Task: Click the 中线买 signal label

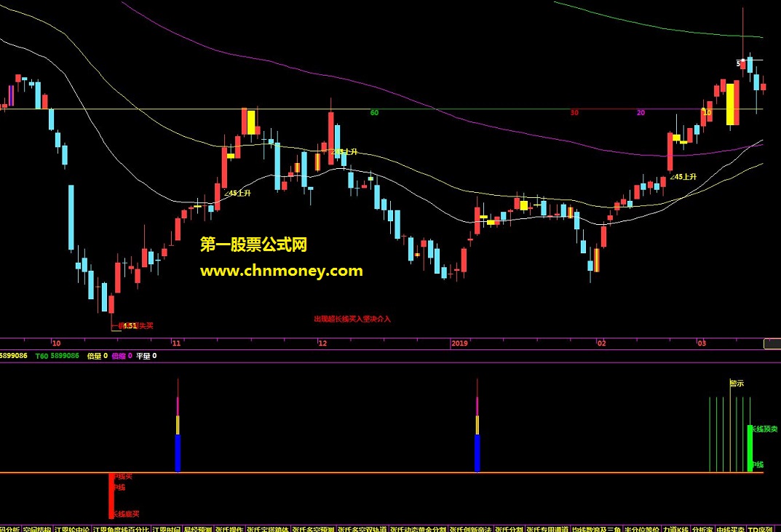Action: click(122, 477)
